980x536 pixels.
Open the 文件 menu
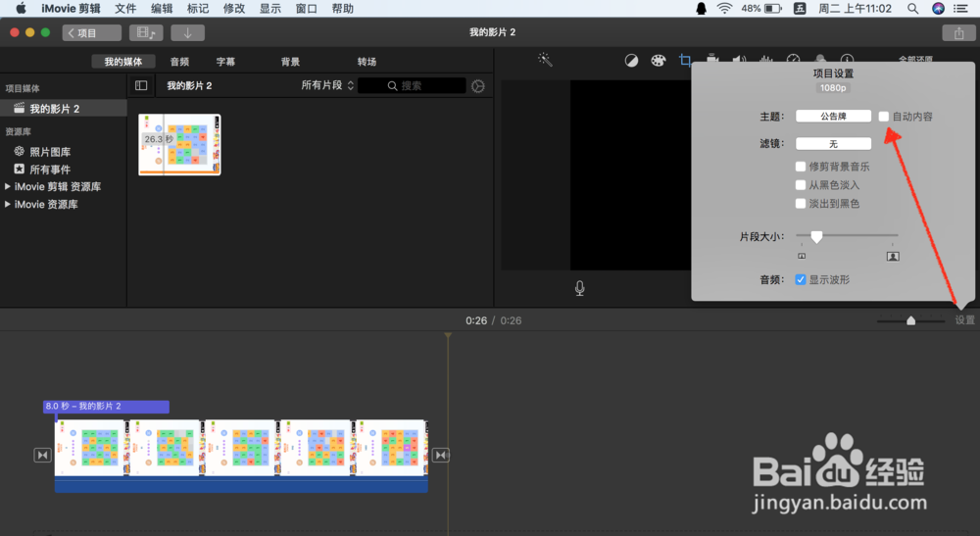[125, 9]
